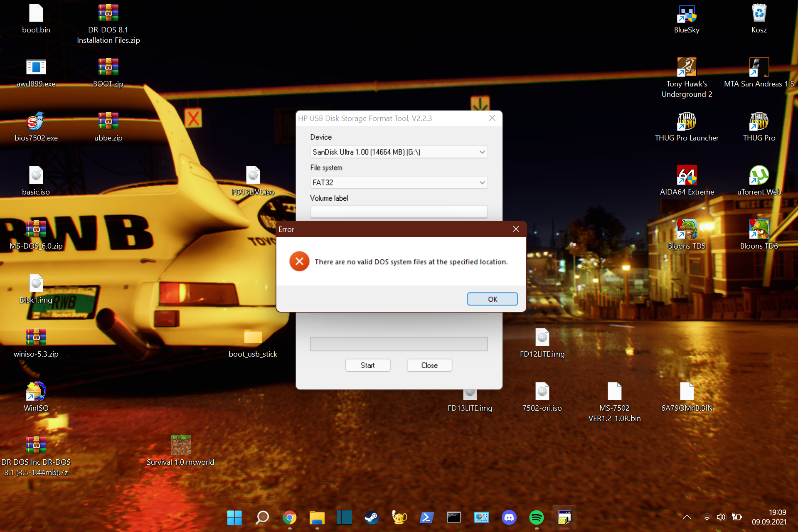Select the THUG Pro shortcut icon
The image size is (798, 532).
[x=759, y=121]
